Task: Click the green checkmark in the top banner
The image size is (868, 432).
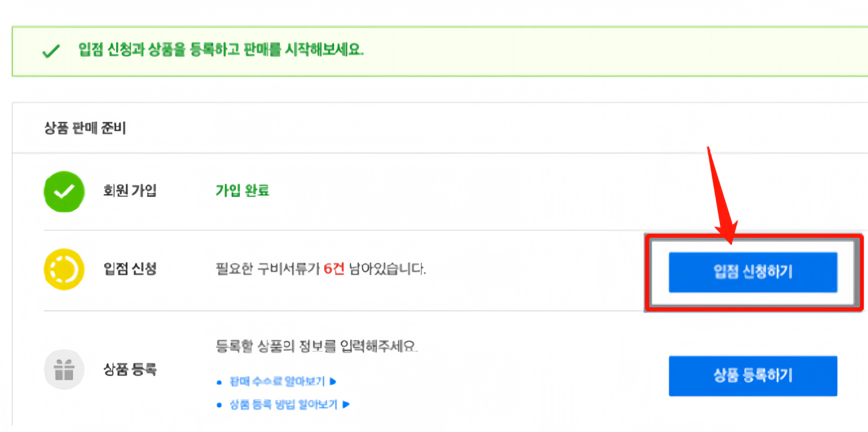Action: pos(51,51)
